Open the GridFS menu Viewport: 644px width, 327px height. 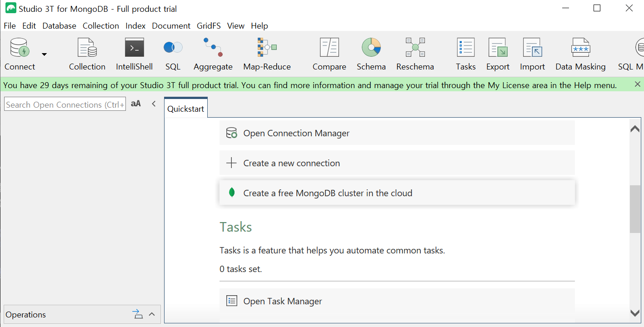[209, 26]
